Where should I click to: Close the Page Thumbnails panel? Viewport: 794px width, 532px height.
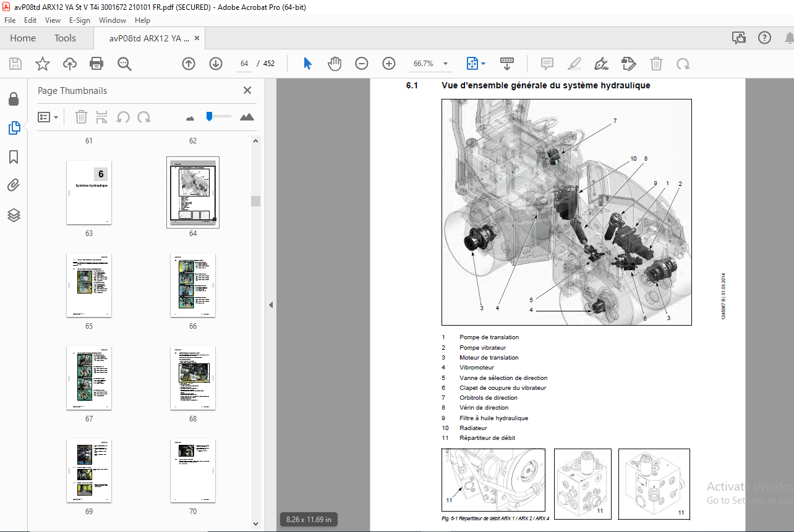[x=247, y=90]
